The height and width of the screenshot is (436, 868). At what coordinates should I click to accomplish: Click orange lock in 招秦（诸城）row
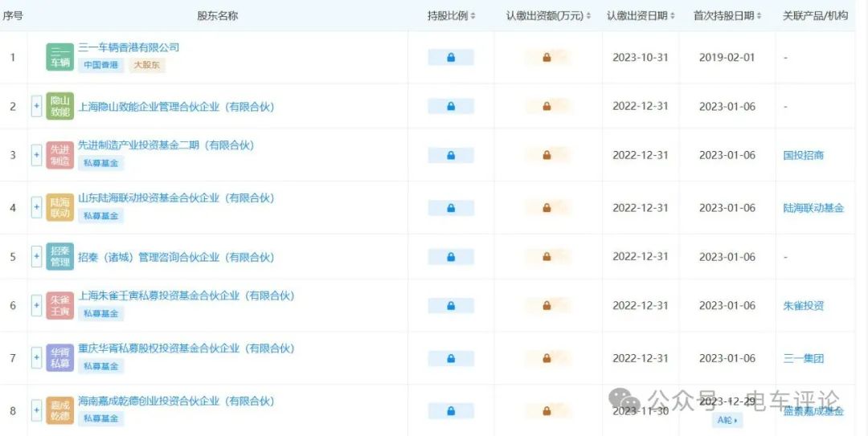tap(547, 257)
